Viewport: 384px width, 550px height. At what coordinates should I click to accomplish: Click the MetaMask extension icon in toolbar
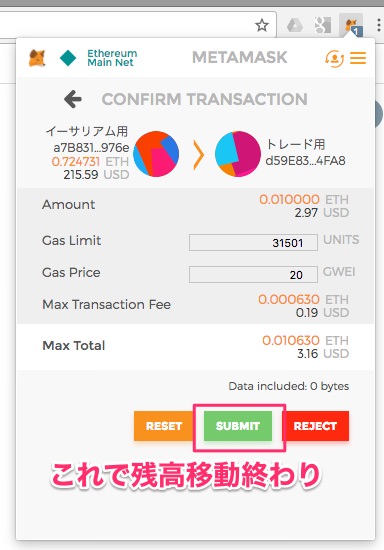(x=351, y=26)
